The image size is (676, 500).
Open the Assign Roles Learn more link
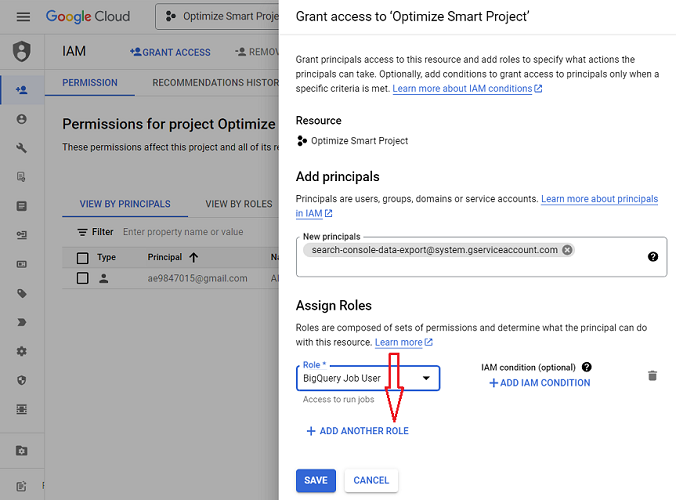pos(404,342)
